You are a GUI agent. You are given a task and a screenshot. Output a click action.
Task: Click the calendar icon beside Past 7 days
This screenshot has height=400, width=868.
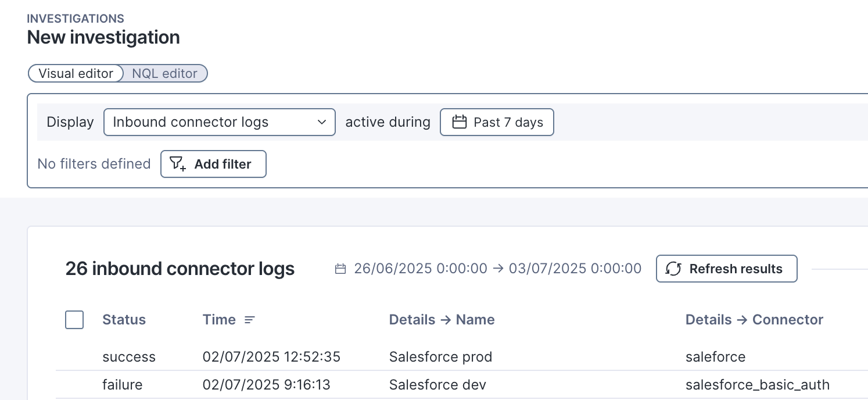(x=460, y=122)
